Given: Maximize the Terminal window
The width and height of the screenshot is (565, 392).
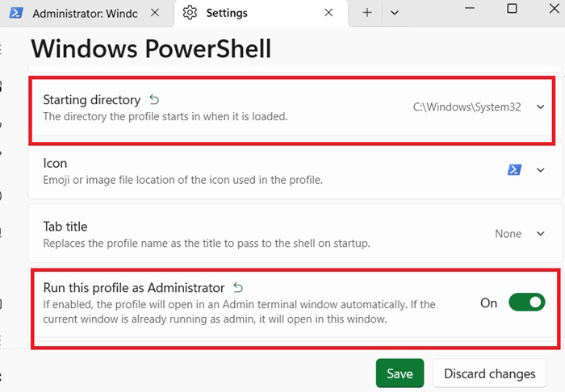Looking at the screenshot, I should pyautogui.click(x=512, y=9).
